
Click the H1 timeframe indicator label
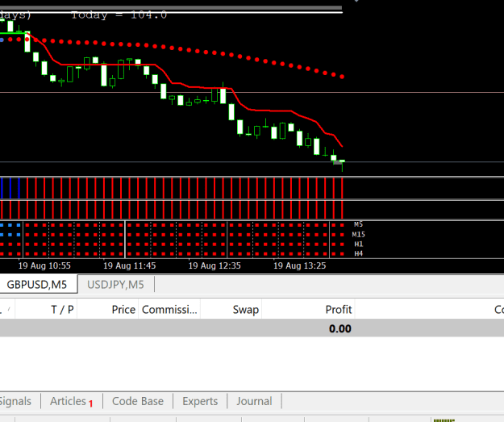point(358,244)
